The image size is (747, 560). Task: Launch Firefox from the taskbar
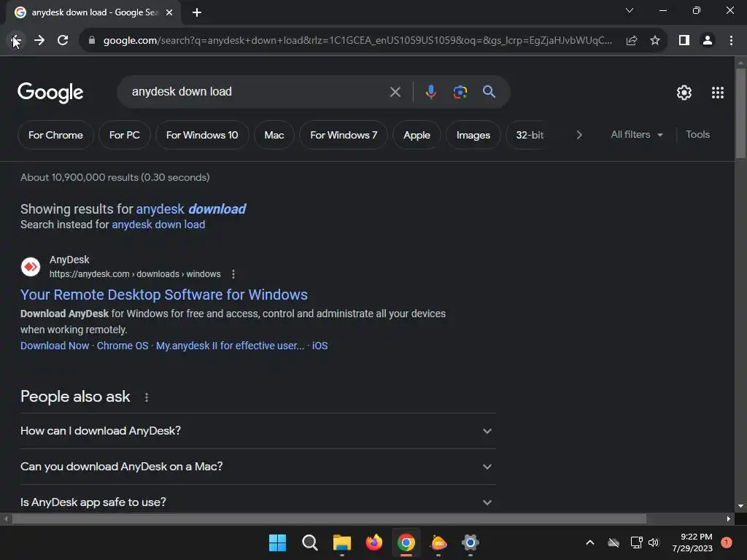pos(374,542)
